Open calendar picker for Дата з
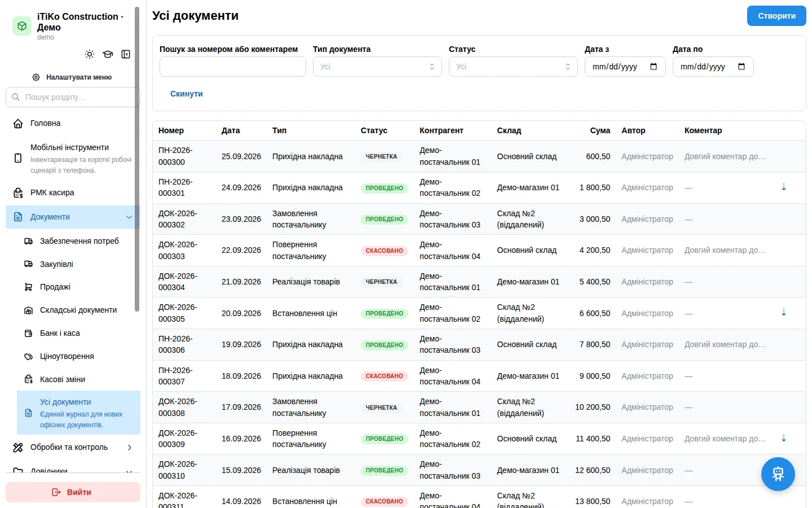The image size is (812, 508). [x=654, y=67]
